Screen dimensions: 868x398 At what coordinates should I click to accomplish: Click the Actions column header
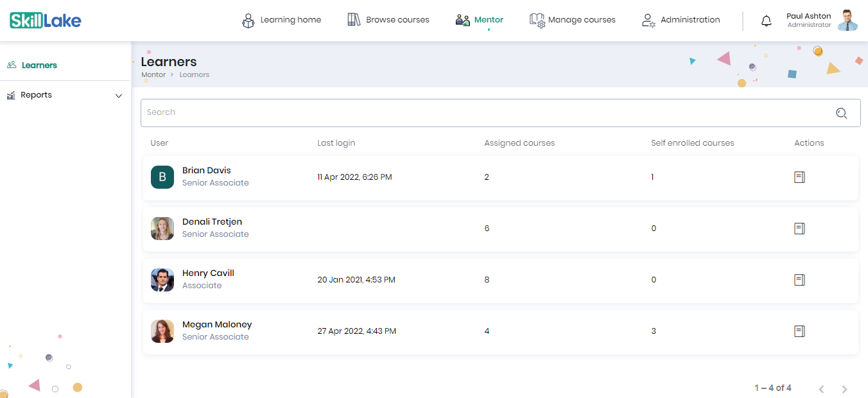point(809,143)
